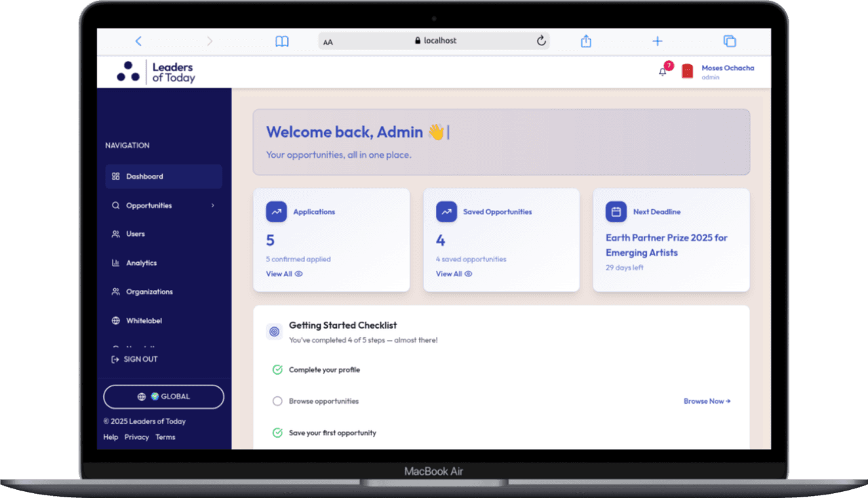
Task: Open the GLOBAL region selector button
Action: coord(163,396)
